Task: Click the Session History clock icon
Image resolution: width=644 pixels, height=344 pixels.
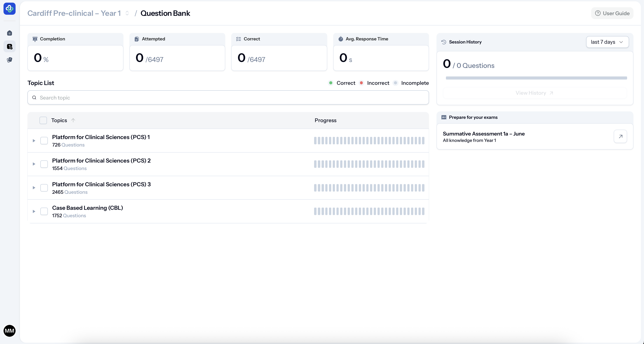Action: (x=444, y=42)
